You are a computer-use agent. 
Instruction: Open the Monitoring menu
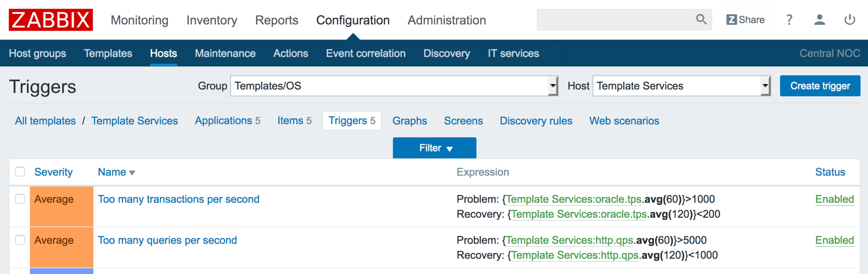[139, 20]
